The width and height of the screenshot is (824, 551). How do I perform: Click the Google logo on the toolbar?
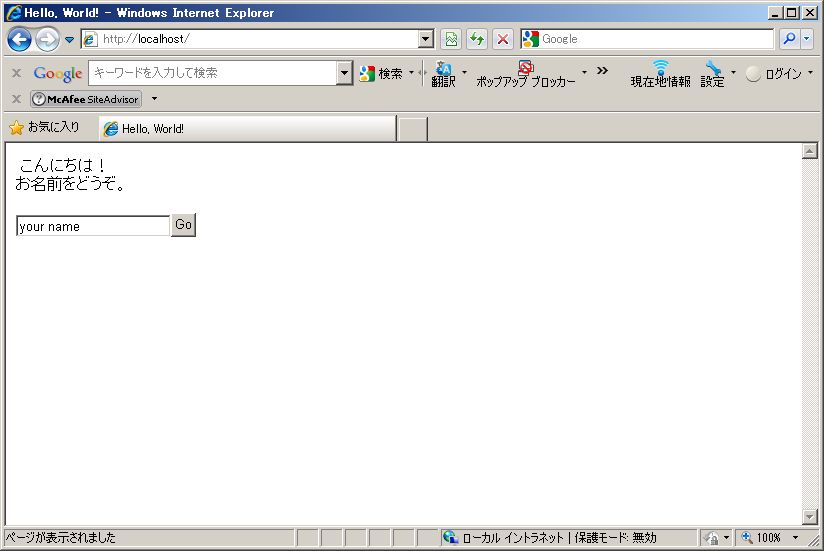point(58,74)
